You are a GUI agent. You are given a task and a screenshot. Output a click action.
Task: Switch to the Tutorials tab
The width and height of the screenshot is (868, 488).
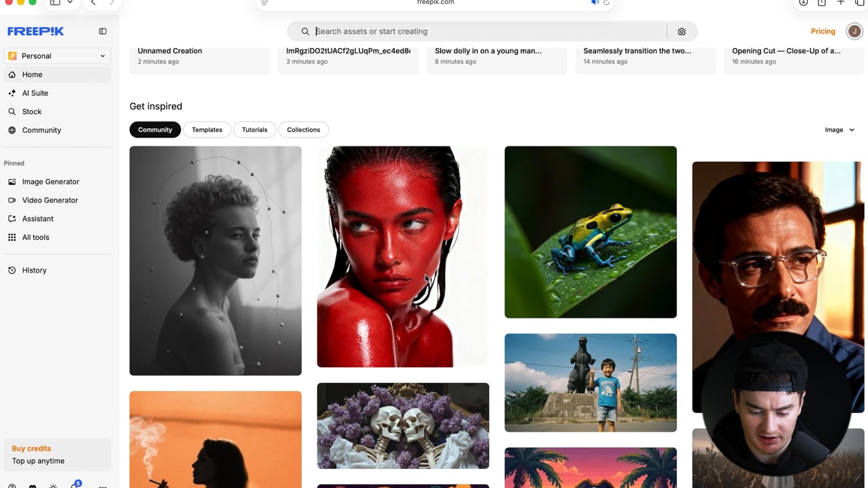click(255, 129)
